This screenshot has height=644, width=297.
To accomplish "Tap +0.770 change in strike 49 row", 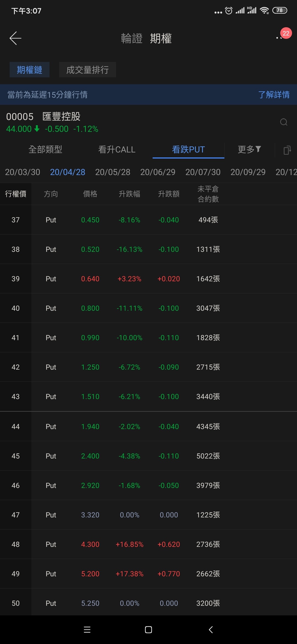I will 169,574.
